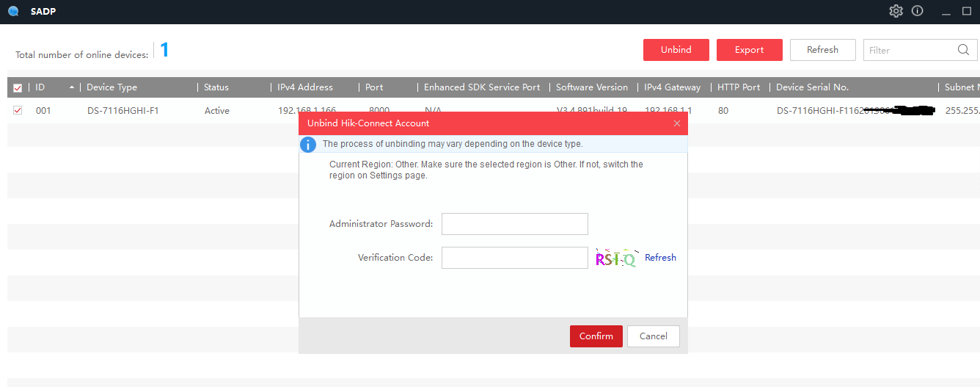
Task: Click the filter search magnifier icon
Action: [x=964, y=50]
